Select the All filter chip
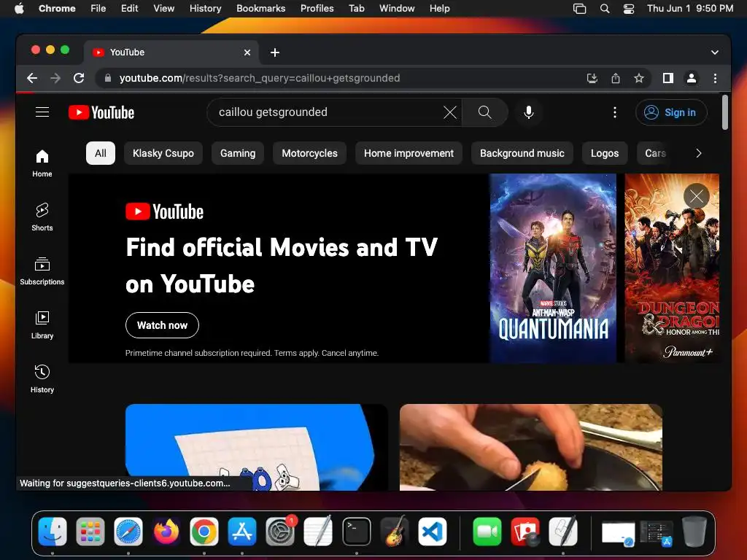This screenshot has width=747, height=560. [101, 153]
